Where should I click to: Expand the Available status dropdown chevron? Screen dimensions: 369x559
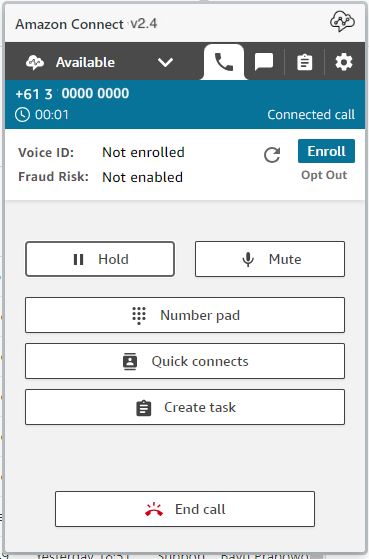(165, 62)
